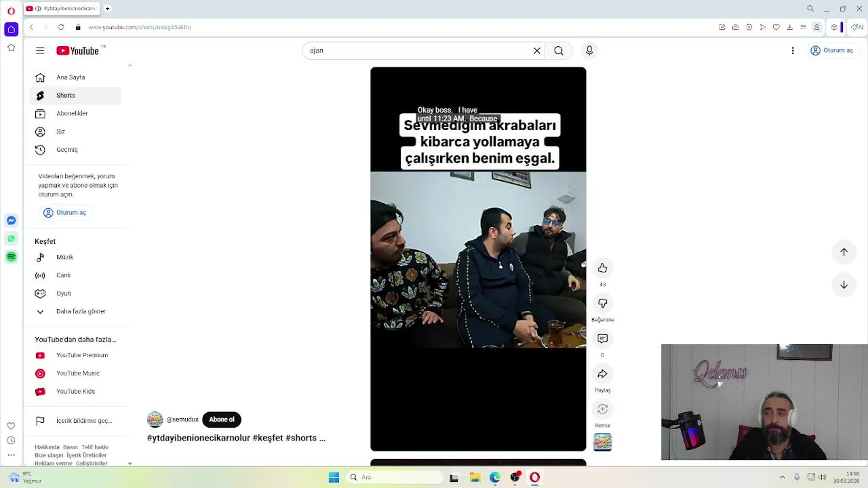This screenshot has width=868, height=488.
Task: Open Geçmiş history page
Action: coord(75,150)
